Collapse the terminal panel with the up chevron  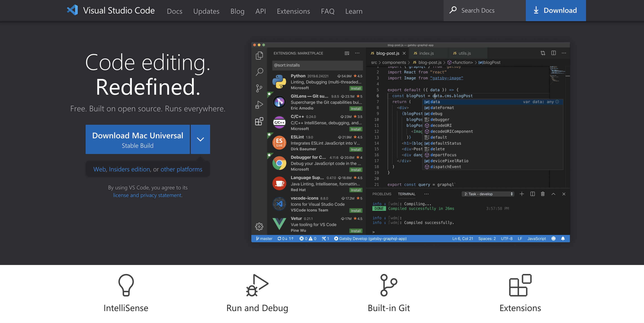click(x=553, y=194)
